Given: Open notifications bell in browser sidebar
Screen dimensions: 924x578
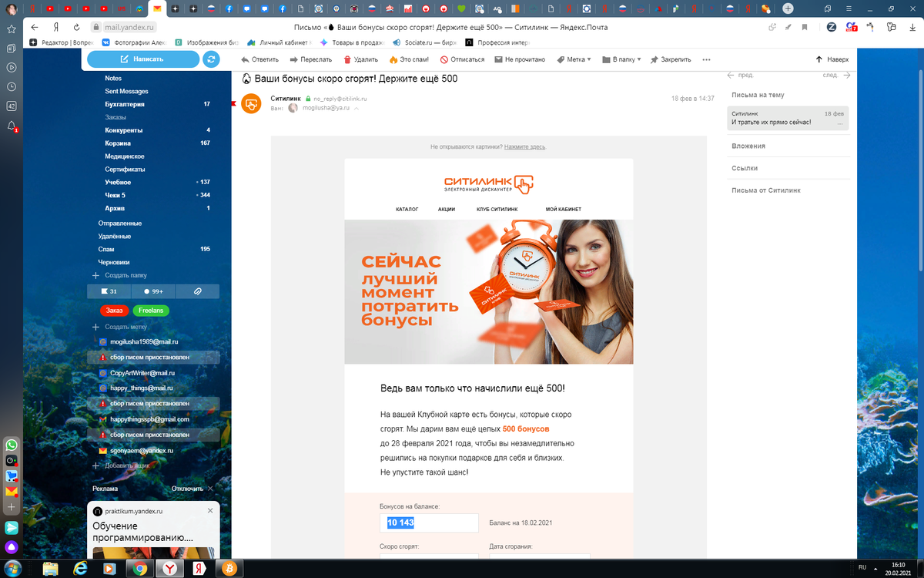Looking at the screenshot, I should (12, 126).
